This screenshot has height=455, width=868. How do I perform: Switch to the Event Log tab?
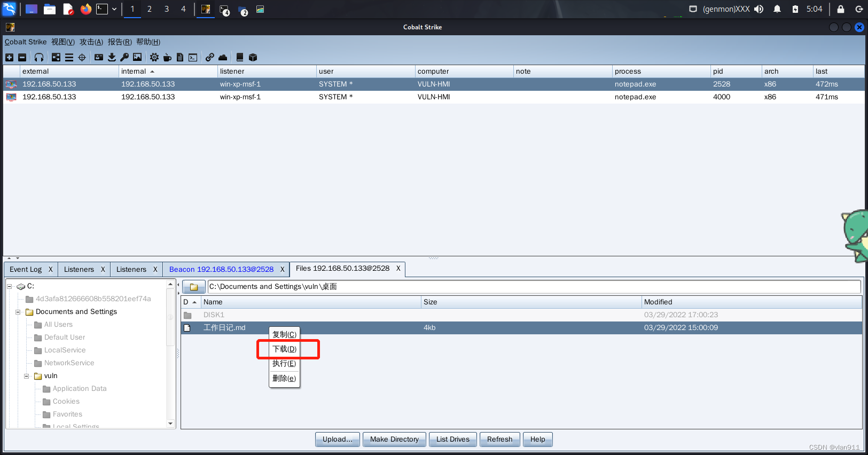(26, 269)
